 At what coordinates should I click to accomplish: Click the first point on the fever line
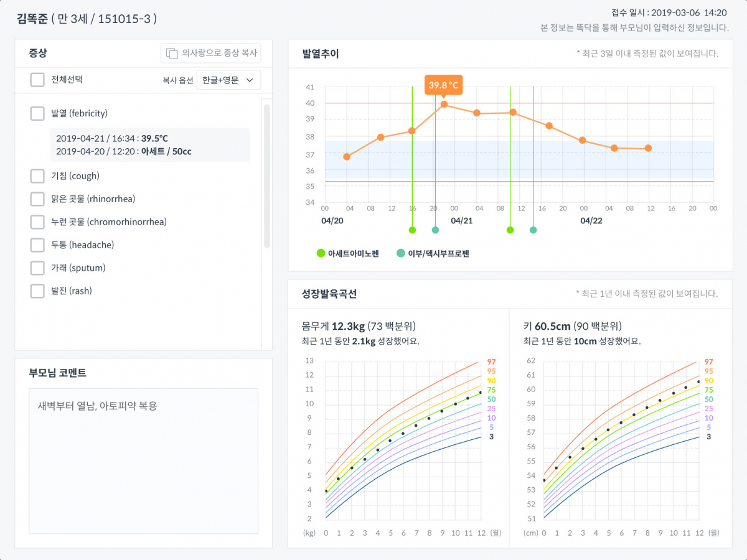pyautogui.click(x=347, y=157)
